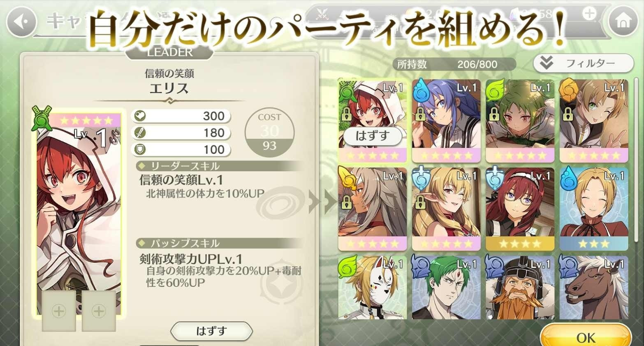Click はずす on the selected Eris card
The height and width of the screenshot is (346, 644).
click(x=372, y=135)
